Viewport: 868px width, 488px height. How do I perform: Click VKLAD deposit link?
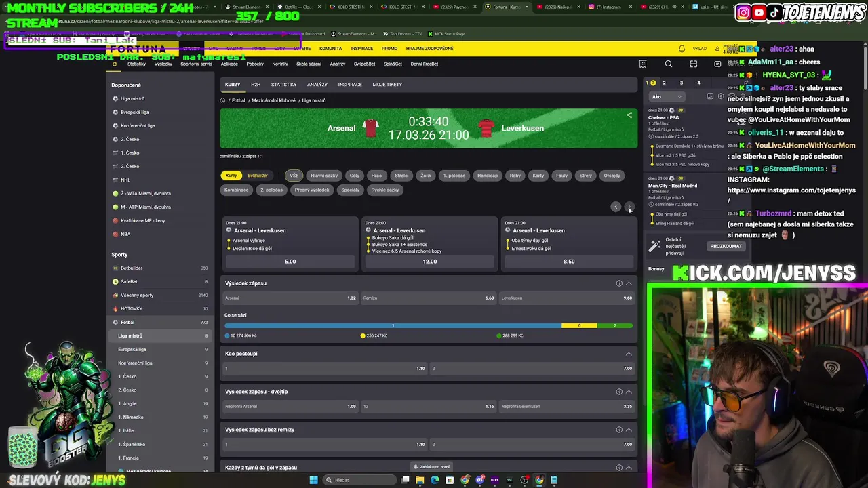tap(700, 49)
